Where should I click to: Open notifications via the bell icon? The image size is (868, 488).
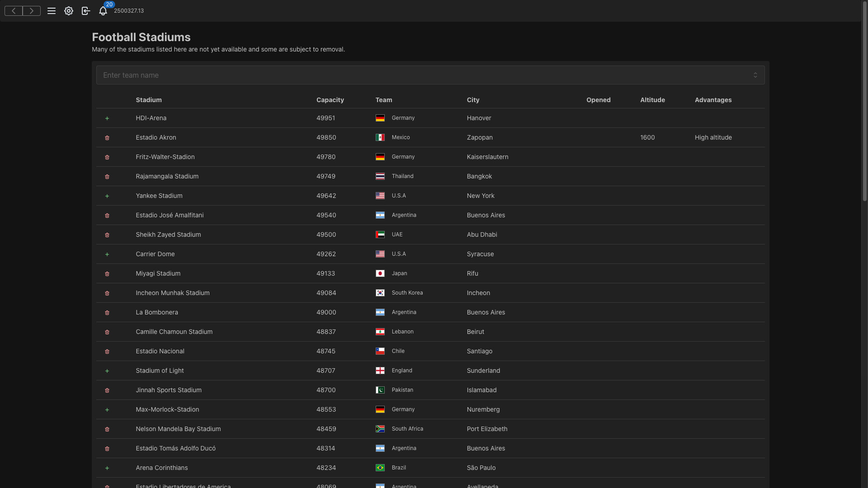[103, 12]
